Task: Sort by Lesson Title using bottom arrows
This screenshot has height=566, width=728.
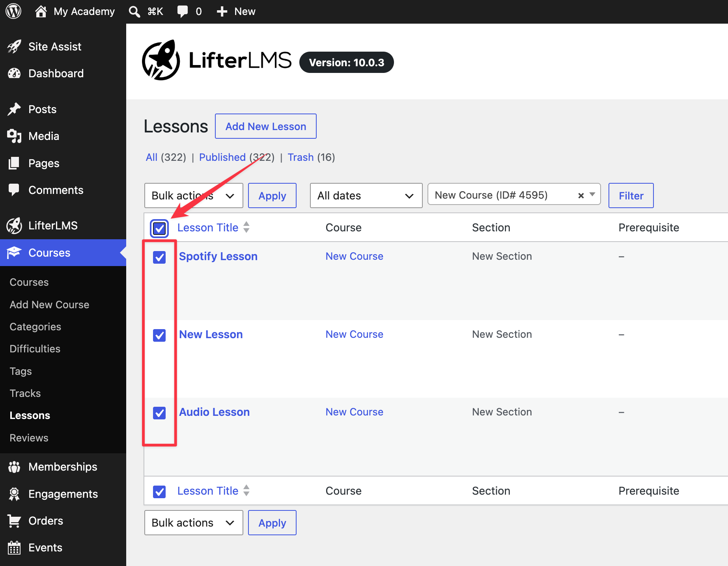Action: pos(246,491)
